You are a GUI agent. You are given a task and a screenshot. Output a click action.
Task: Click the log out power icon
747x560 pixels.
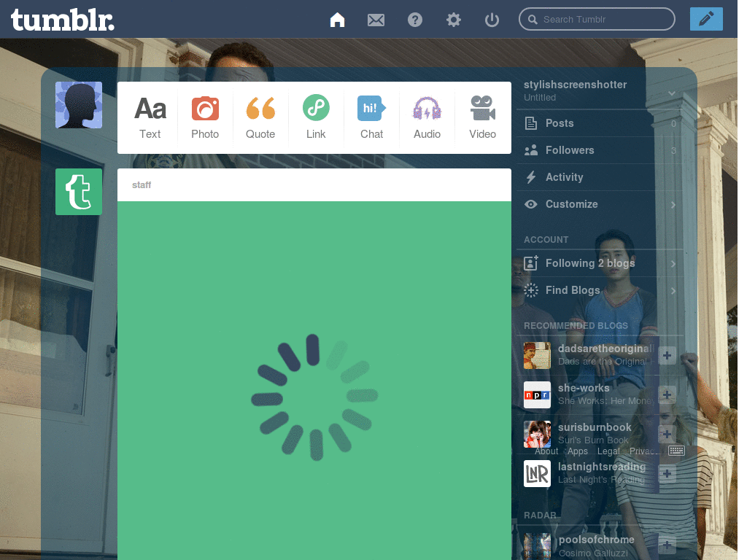(x=492, y=20)
